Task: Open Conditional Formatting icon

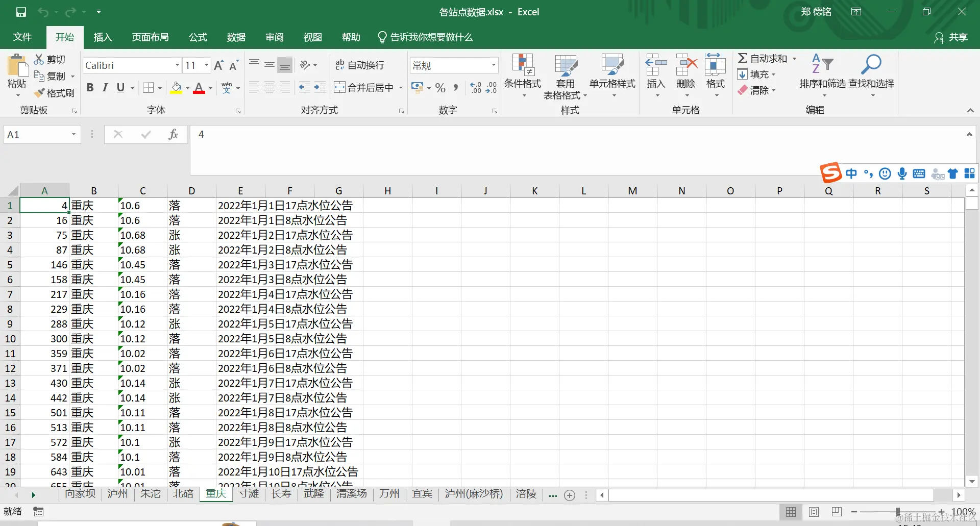Action: [523, 65]
